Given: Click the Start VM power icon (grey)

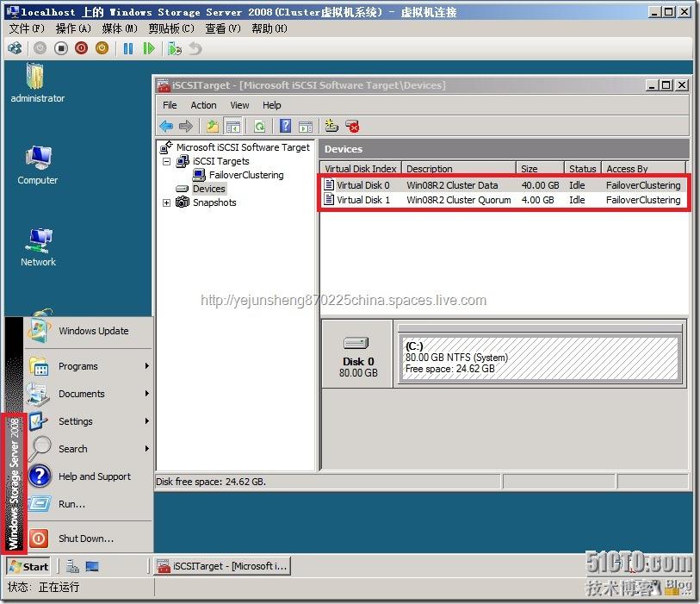Looking at the screenshot, I should (40, 48).
